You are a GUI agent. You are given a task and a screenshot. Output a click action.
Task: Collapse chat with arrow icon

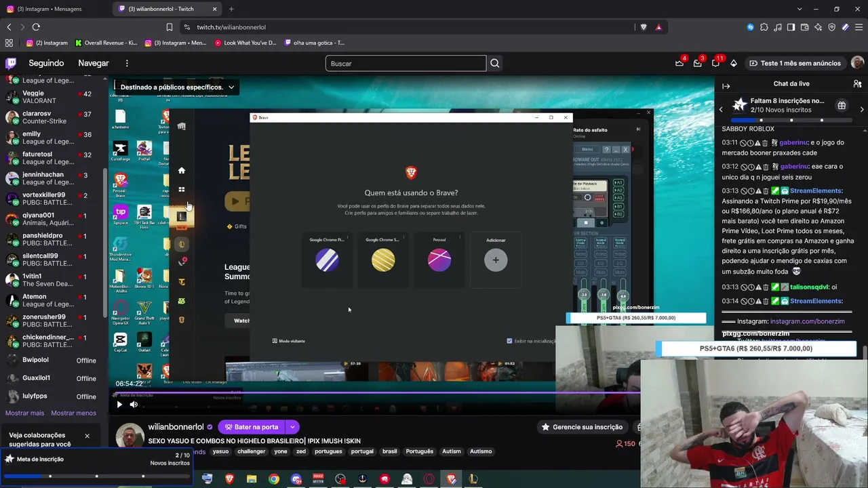click(726, 86)
